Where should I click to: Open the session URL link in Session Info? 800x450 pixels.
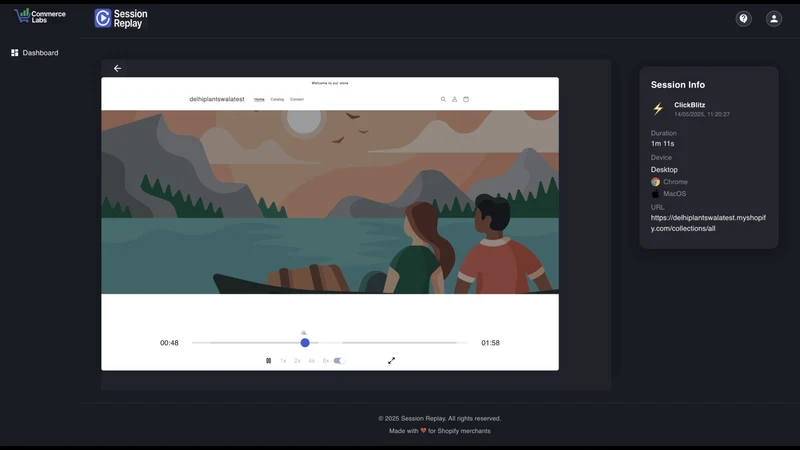(x=708, y=223)
